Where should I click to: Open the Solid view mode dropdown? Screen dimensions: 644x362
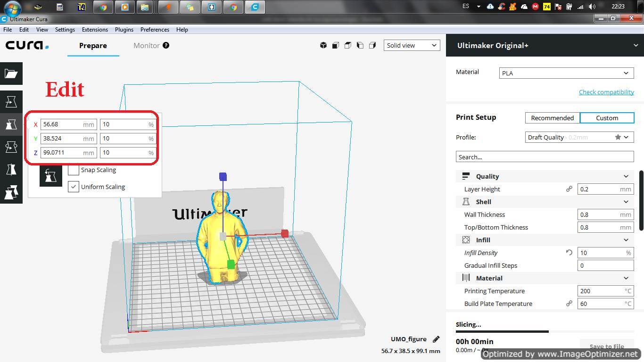click(x=412, y=45)
